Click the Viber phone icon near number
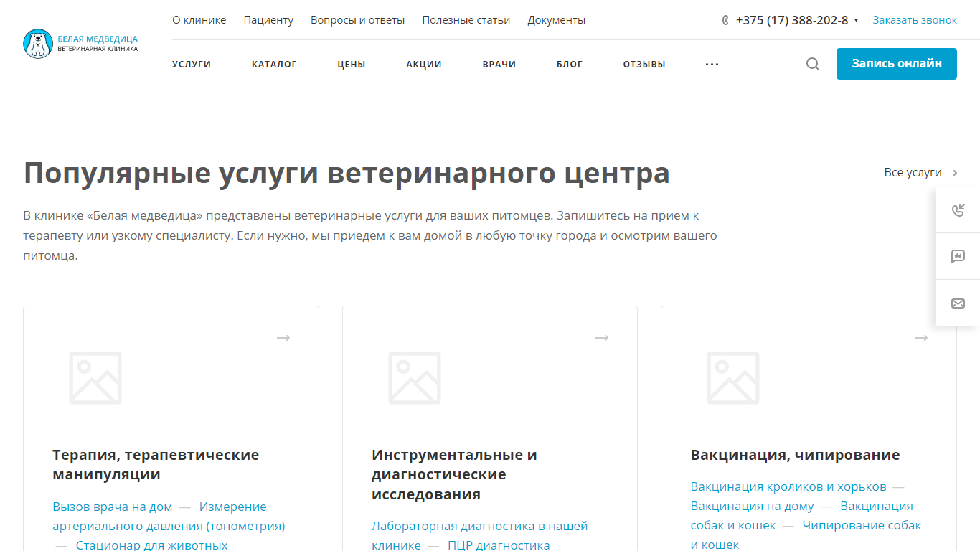The height and width of the screenshot is (551, 980). [725, 20]
